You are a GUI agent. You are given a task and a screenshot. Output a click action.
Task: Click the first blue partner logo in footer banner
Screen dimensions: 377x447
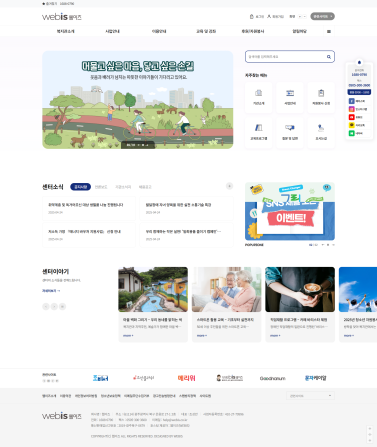coord(100,378)
